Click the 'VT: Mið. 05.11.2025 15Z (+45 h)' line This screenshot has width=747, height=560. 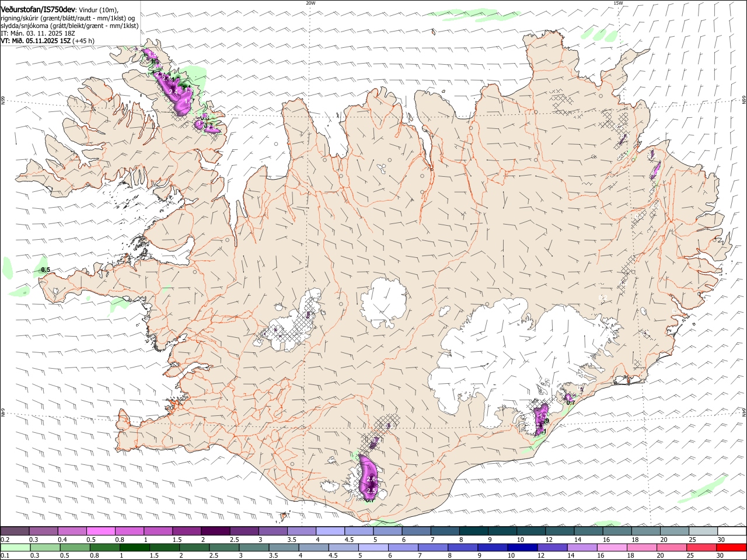click(48, 41)
